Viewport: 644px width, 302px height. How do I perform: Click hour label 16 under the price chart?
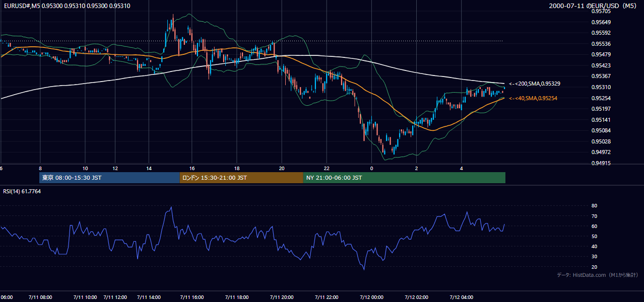coord(191,168)
